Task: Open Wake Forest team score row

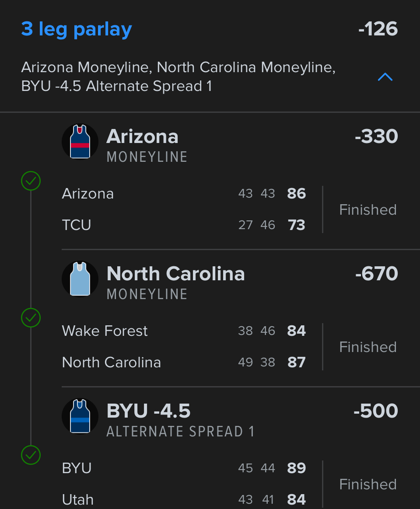Action: pos(184,331)
